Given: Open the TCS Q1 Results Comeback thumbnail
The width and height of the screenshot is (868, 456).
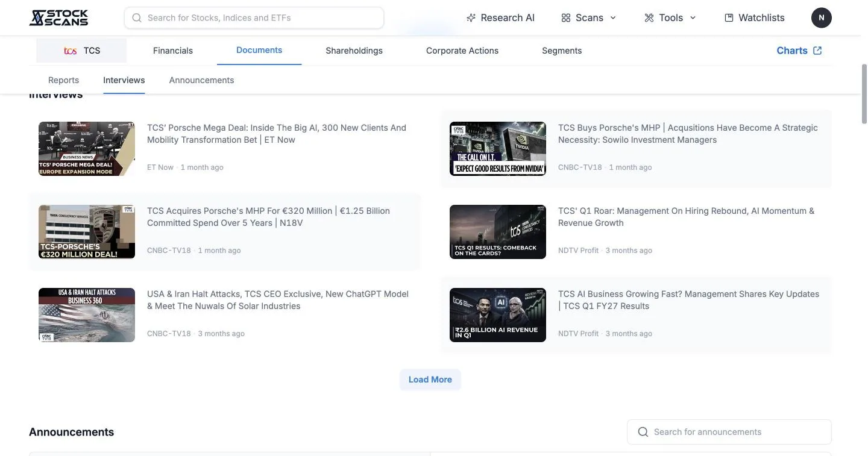Looking at the screenshot, I should pyautogui.click(x=498, y=232).
